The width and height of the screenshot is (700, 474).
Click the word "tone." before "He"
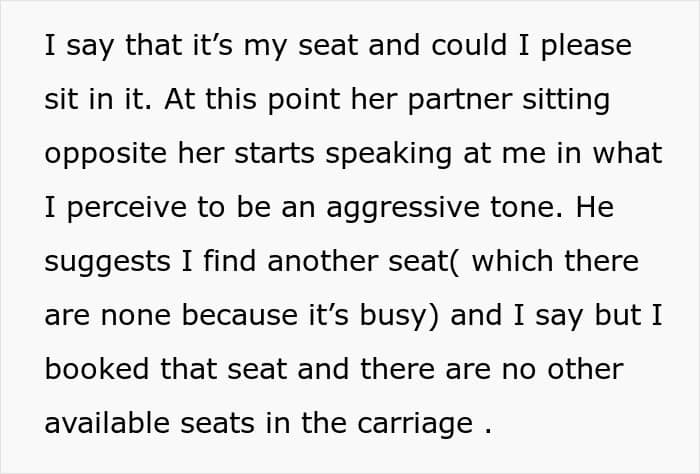pyautogui.click(x=527, y=208)
